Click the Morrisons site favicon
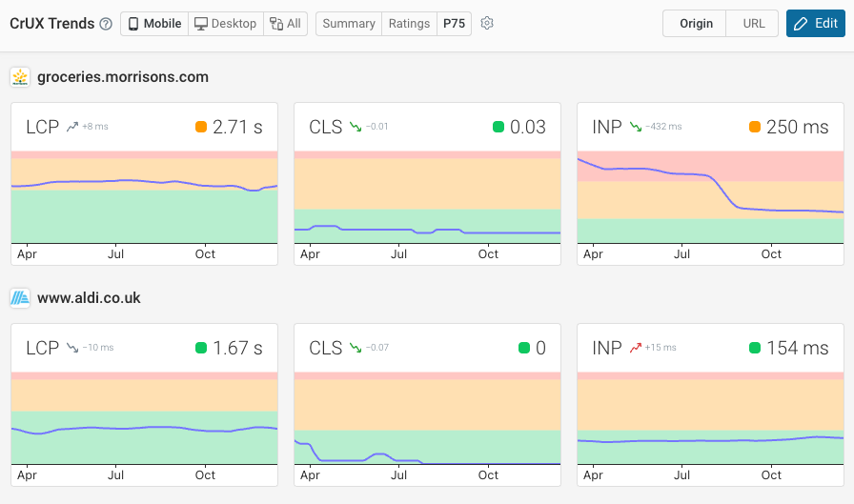The image size is (854, 504). 20,77
